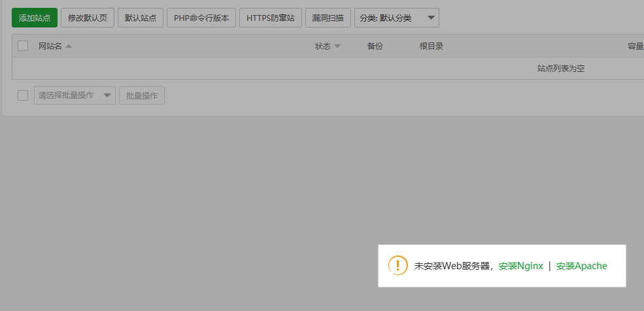Click the 备份 column header
The image size is (644, 311).
pyautogui.click(x=375, y=46)
